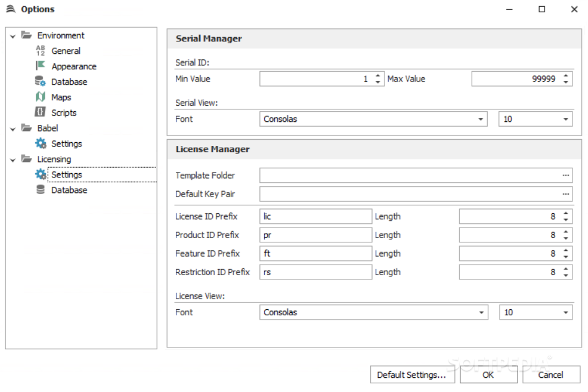Viewport: 588px width, 392px height.
Task: Click the Babel Settings gear icon
Action: [40, 143]
